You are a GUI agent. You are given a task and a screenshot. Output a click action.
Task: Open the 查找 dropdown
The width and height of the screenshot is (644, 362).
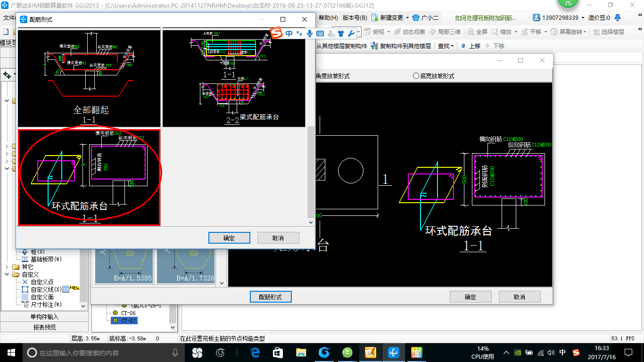tap(446, 46)
